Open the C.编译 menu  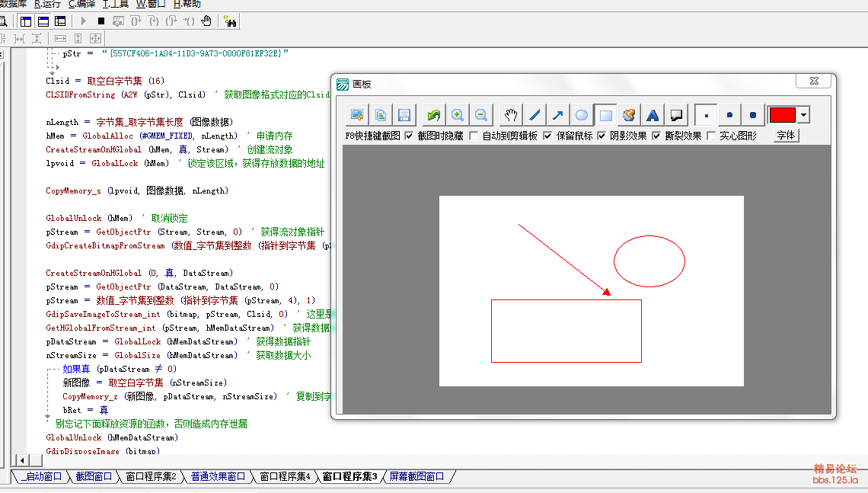point(82,4)
